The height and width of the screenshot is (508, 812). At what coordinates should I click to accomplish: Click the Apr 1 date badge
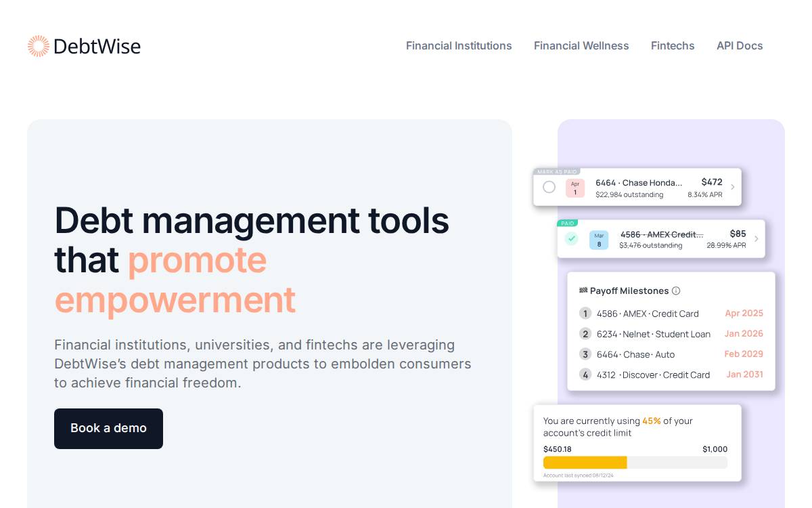(x=575, y=188)
